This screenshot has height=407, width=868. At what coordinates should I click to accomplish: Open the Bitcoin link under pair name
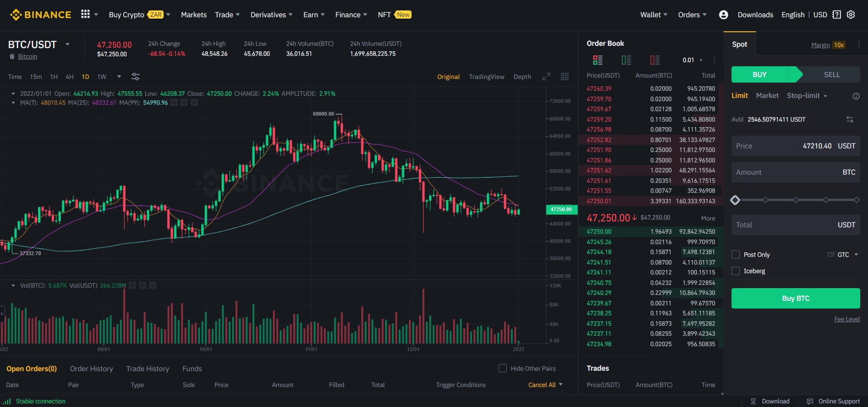click(28, 56)
